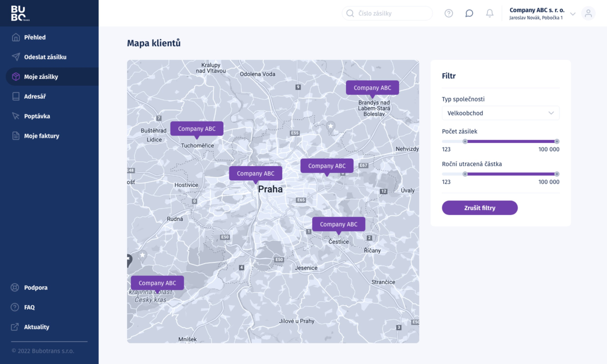Click the star marker near Brandýs nad Labem
The width and height of the screenshot is (607, 364).
point(331,127)
